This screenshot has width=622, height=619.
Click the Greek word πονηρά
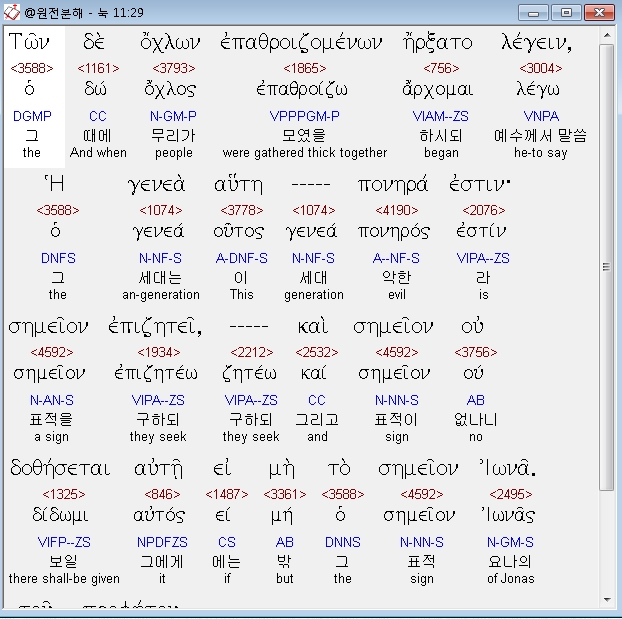(393, 185)
